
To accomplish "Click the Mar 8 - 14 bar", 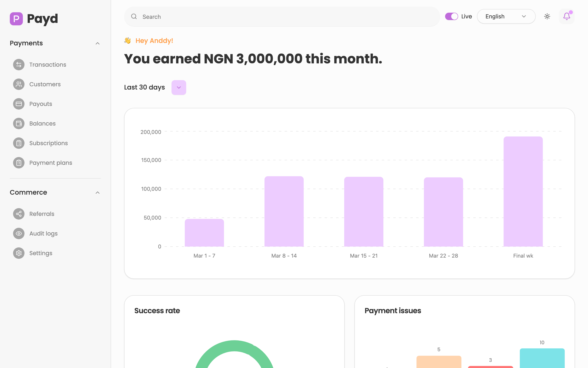I will click(x=284, y=211).
